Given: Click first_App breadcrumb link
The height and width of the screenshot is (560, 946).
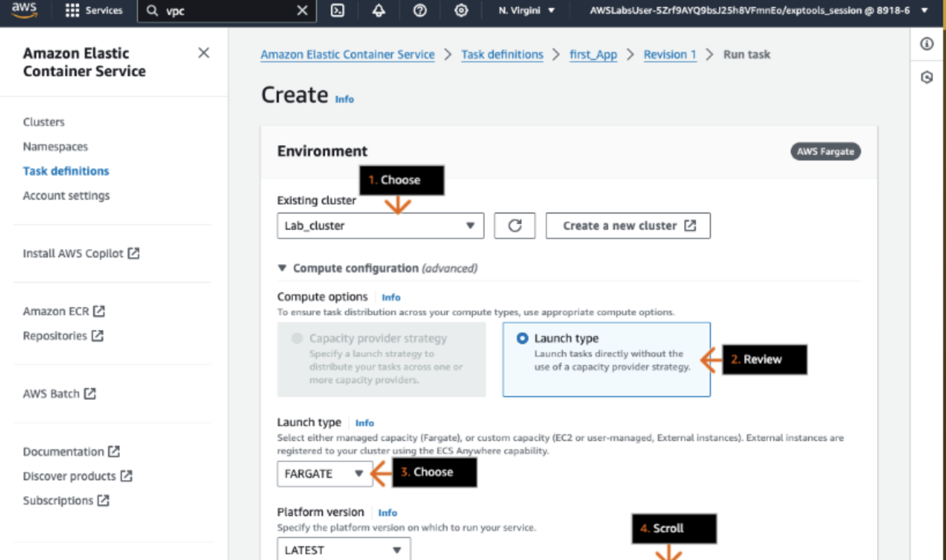Looking at the screenshot, I should click(x=593, y=54).
